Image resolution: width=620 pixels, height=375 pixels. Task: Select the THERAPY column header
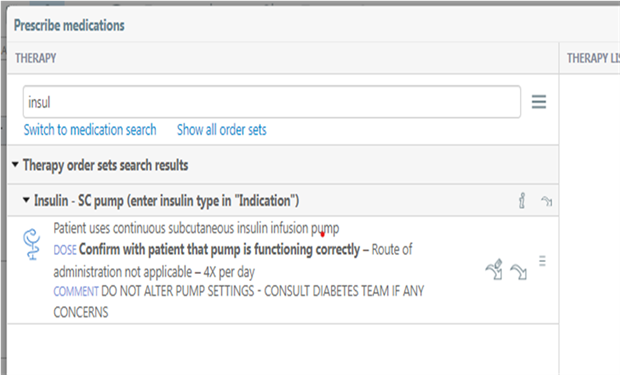tap(36, 58)
